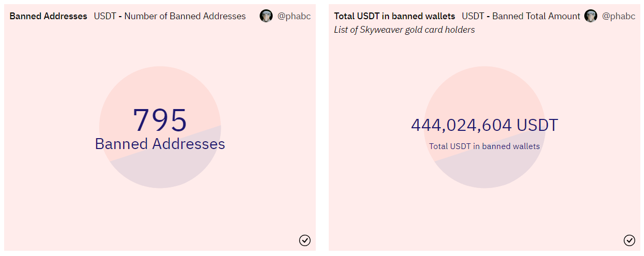Click the checkmark icon on Total USDT panel
This screenshot has height=256, width=644.
pos(629,240)
